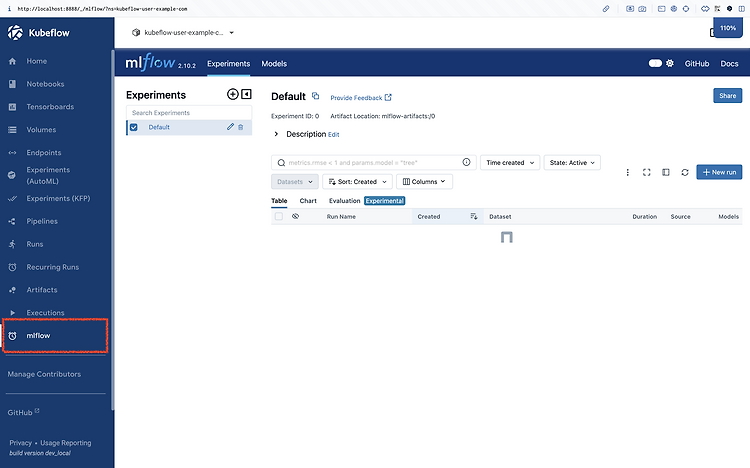Switch to the mlflow Experiments tab
This screenshot has width=750, height=468.
pos(229,64)
